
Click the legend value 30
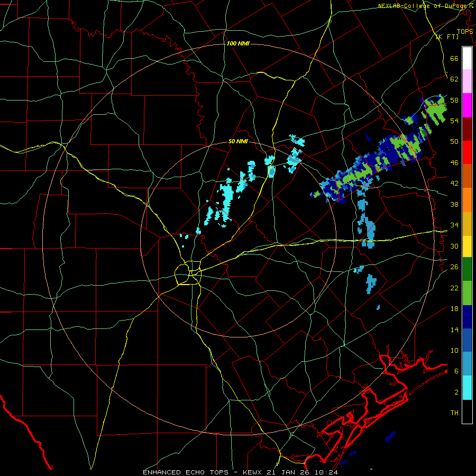(x=454, y=246)
